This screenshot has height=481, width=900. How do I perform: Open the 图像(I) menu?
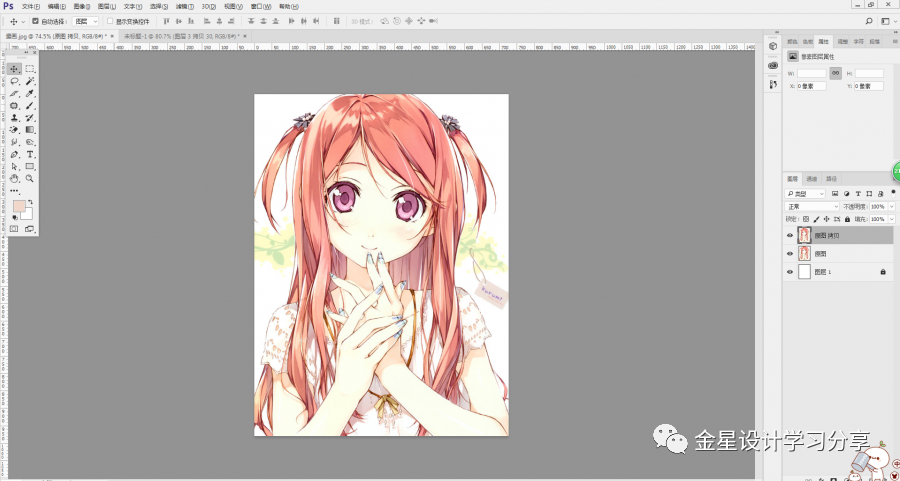pyautogui.click(x=82, y=7)
